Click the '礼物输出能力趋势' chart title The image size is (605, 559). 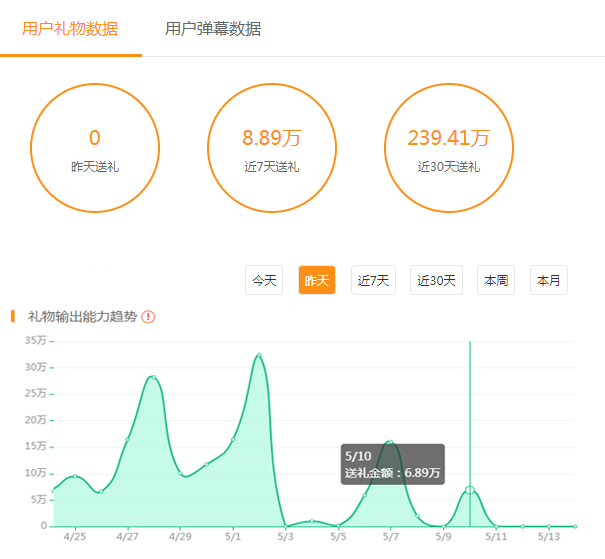coord(82,316)
